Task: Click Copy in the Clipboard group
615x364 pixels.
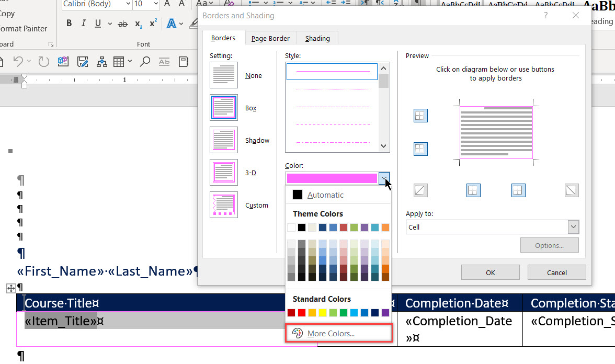Action: 7,14
